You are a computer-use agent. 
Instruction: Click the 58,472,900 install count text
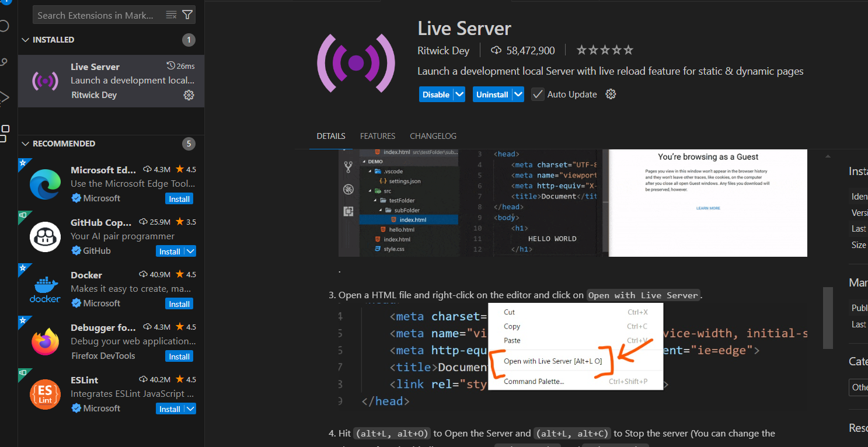[x=531, y=51]
